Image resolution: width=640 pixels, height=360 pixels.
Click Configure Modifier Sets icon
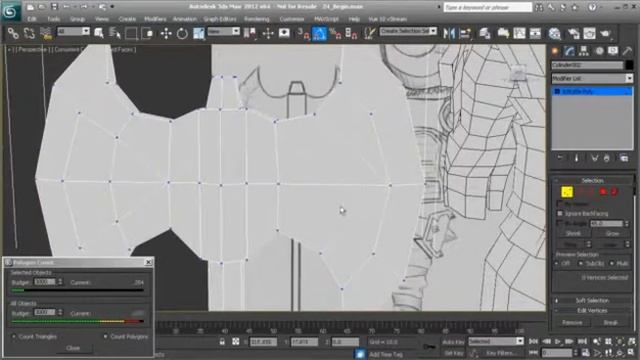click(x=624, y=158)
